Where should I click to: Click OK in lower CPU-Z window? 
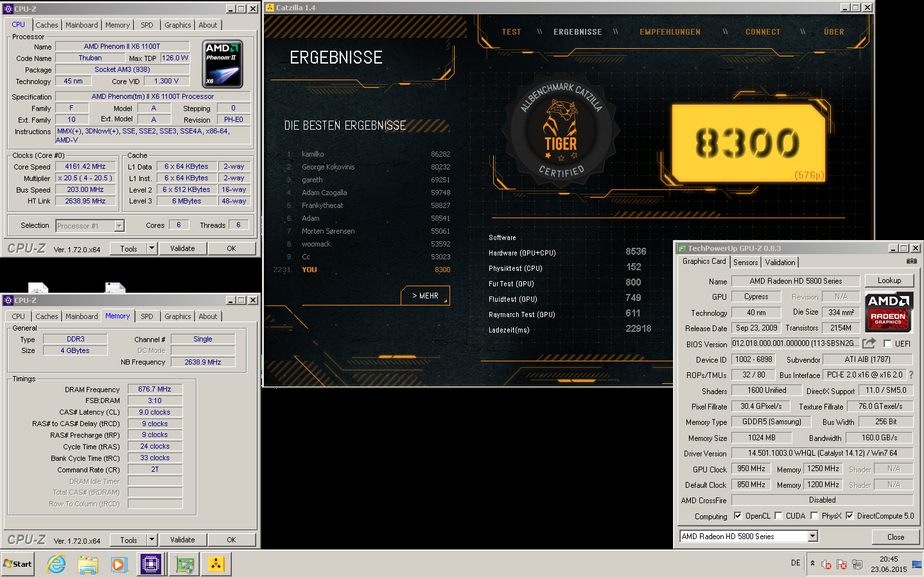pos(231,540)
